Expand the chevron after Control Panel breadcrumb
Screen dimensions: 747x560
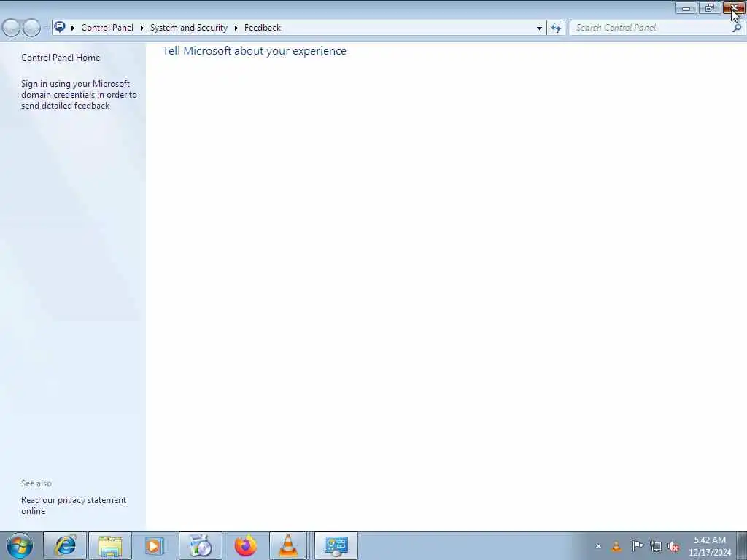(142, 28)
